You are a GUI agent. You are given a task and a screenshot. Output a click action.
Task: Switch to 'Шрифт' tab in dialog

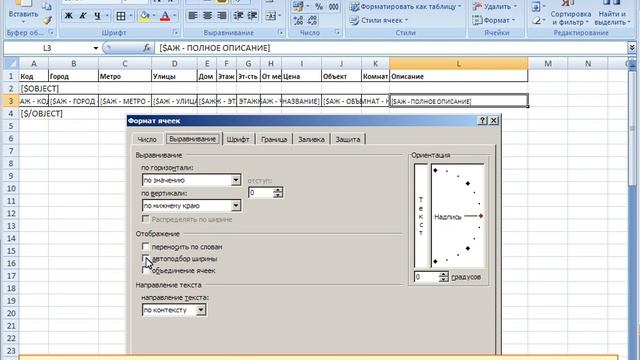coord(238,139)
